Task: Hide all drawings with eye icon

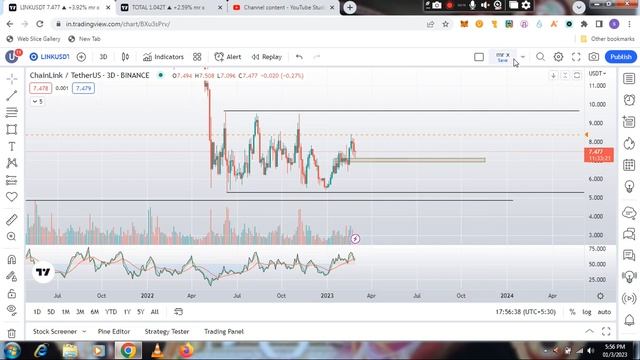Action: coord(12,310)
